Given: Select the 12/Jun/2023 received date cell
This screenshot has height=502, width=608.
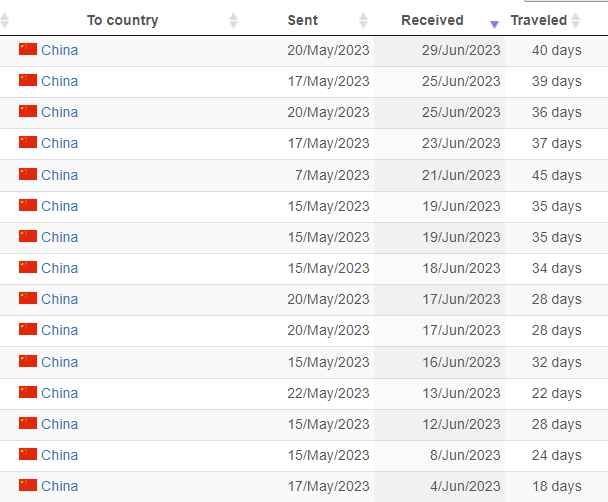Looking at the screenshot, I should tap(439, 424).
